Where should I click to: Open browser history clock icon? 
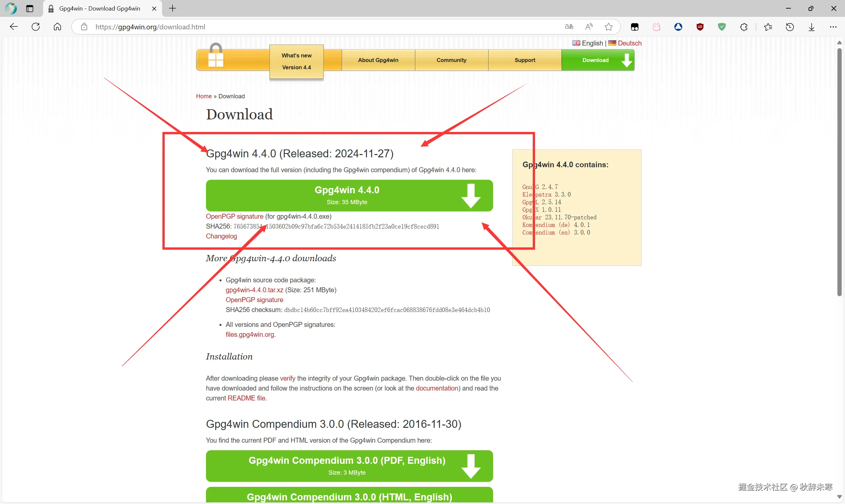[790, 27]
